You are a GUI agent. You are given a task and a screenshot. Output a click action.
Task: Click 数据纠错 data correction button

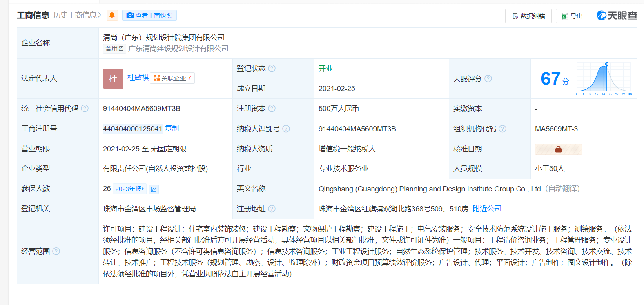pos(528,16)
